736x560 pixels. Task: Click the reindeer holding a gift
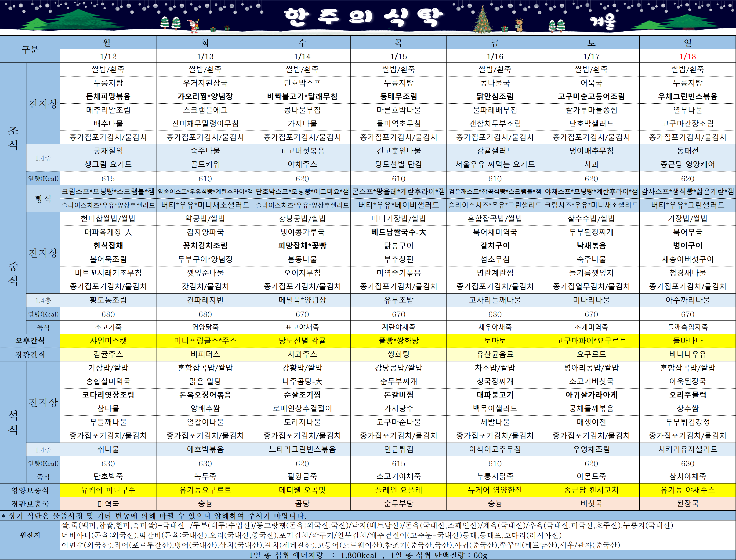tap(519, 25)
